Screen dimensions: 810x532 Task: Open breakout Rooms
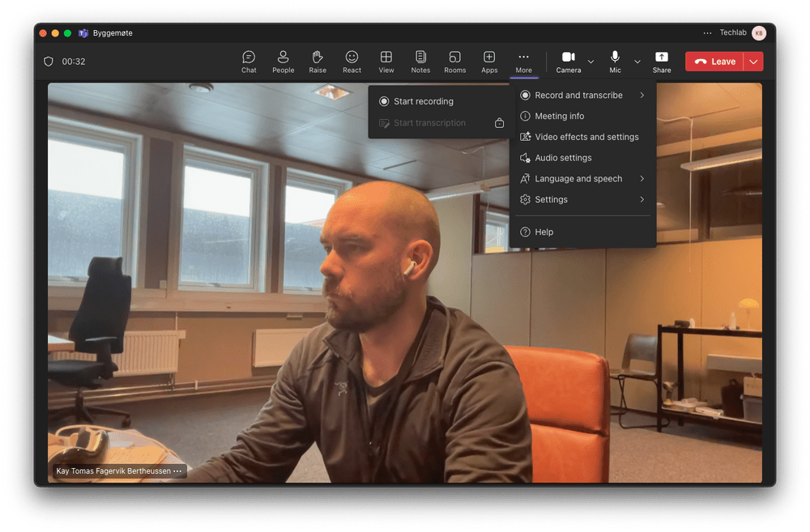(454, 62)
